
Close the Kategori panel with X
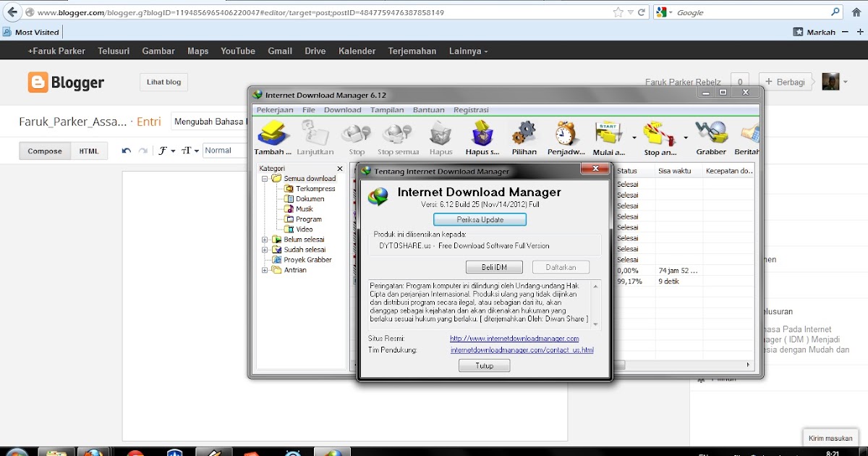pos(340,169)
